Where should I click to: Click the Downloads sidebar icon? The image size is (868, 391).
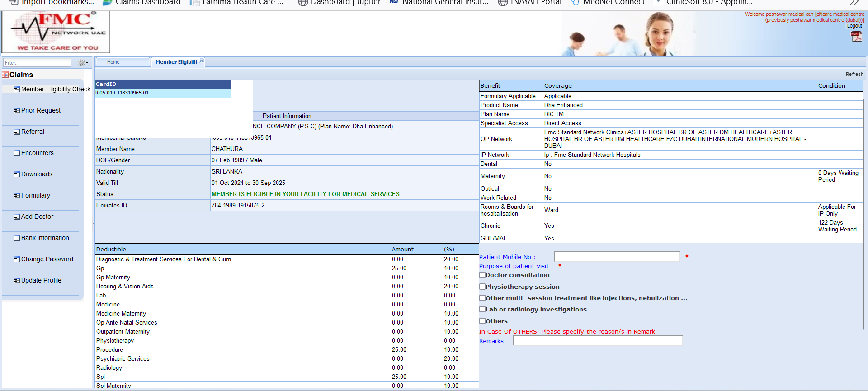pos(17,174)
